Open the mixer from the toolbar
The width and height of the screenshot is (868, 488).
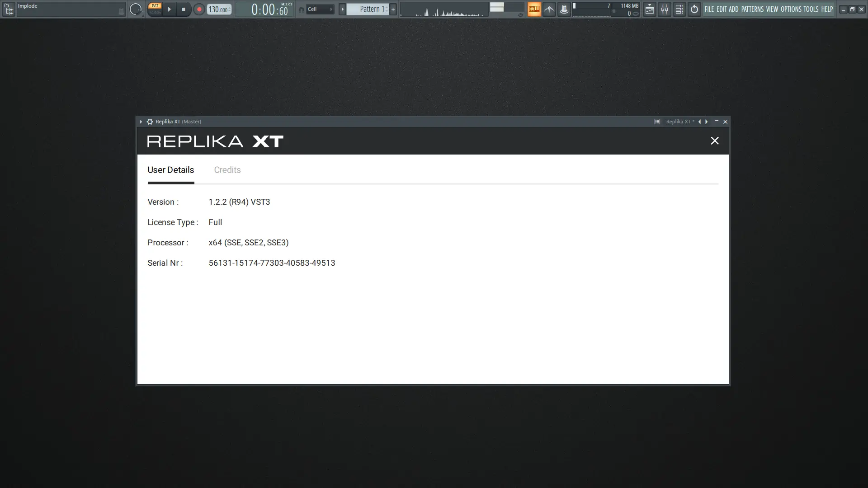[x=664, y=9]
